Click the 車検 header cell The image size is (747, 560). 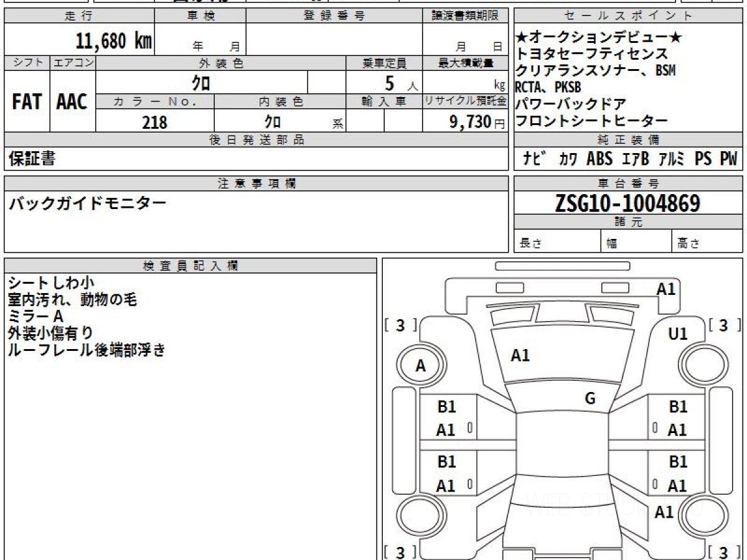tap(200, 16)
